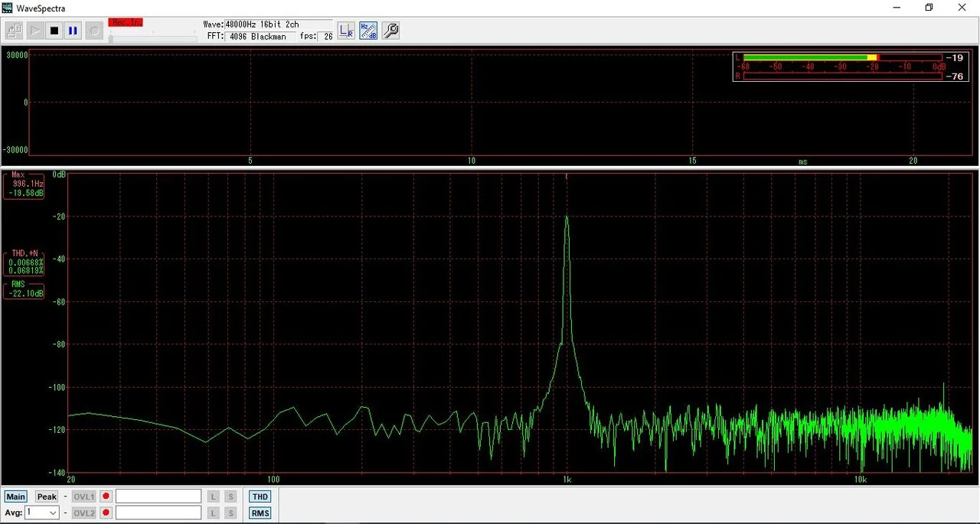Click the loop/repeat icon on the toolbar
Viewport: 980px width, 524px height.
click(x=93, y=30)
